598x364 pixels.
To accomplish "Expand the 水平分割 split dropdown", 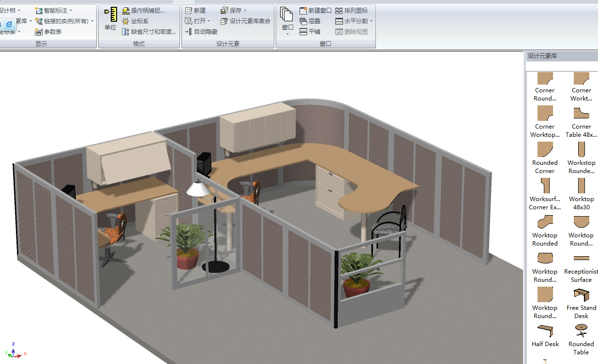I will [371, 21].
